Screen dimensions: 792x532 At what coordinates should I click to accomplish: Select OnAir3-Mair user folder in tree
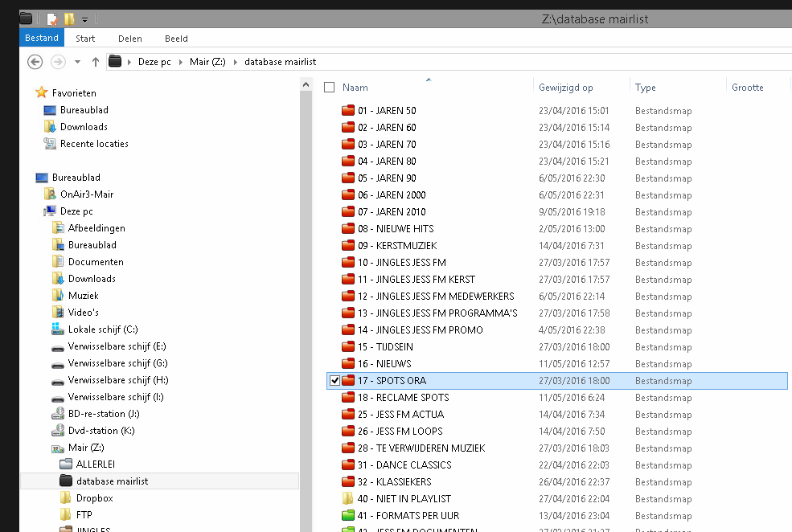pyautogui.click(x=50, y=194)
